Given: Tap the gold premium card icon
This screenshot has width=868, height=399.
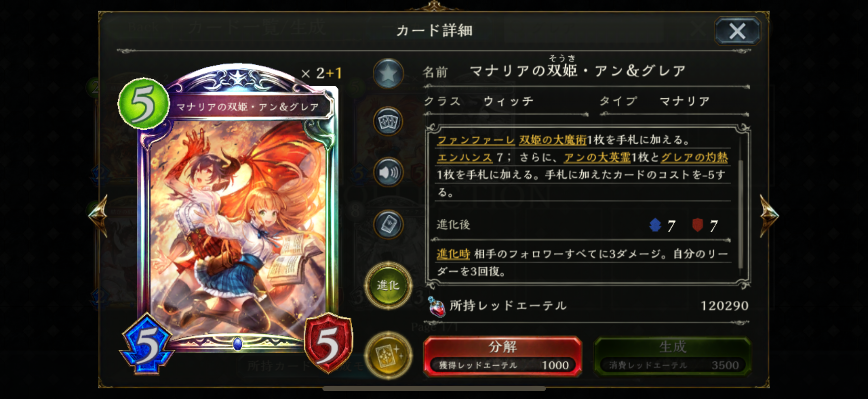Looking at the screenshot, I should [388, 355].
